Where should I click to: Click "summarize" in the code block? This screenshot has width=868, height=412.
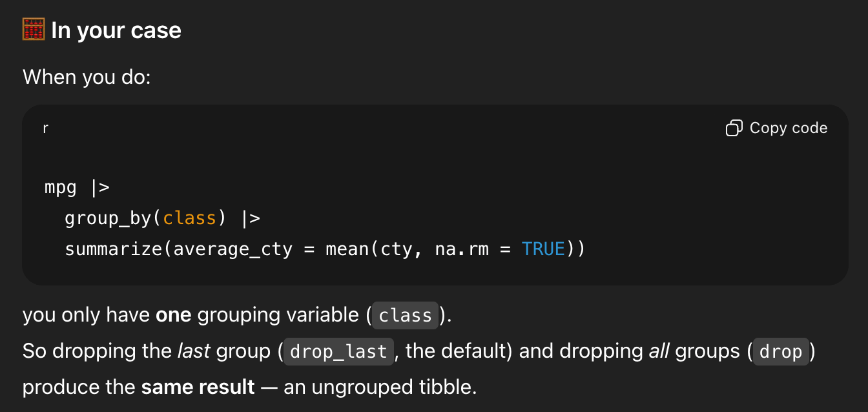coord(113,249)
